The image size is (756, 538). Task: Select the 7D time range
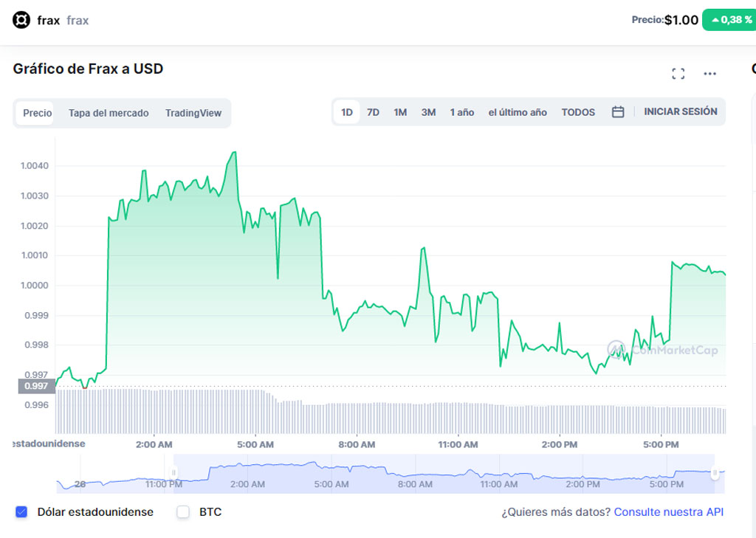[373, 112]
